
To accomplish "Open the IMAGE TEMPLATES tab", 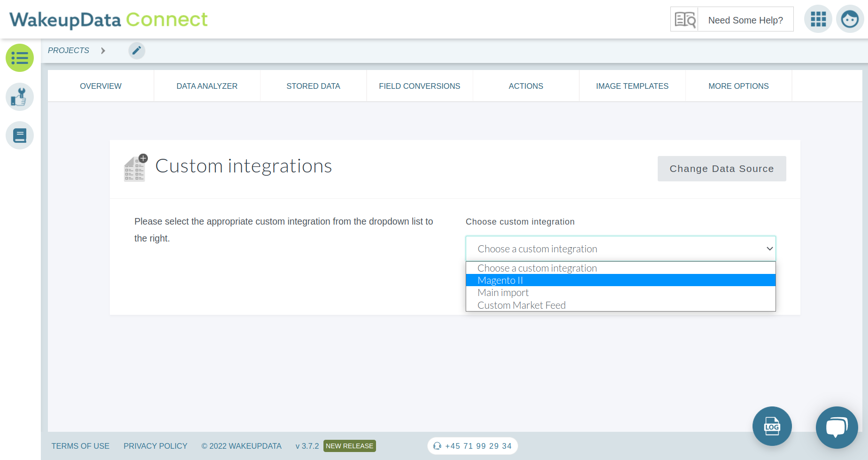I will tap(632, 86).
